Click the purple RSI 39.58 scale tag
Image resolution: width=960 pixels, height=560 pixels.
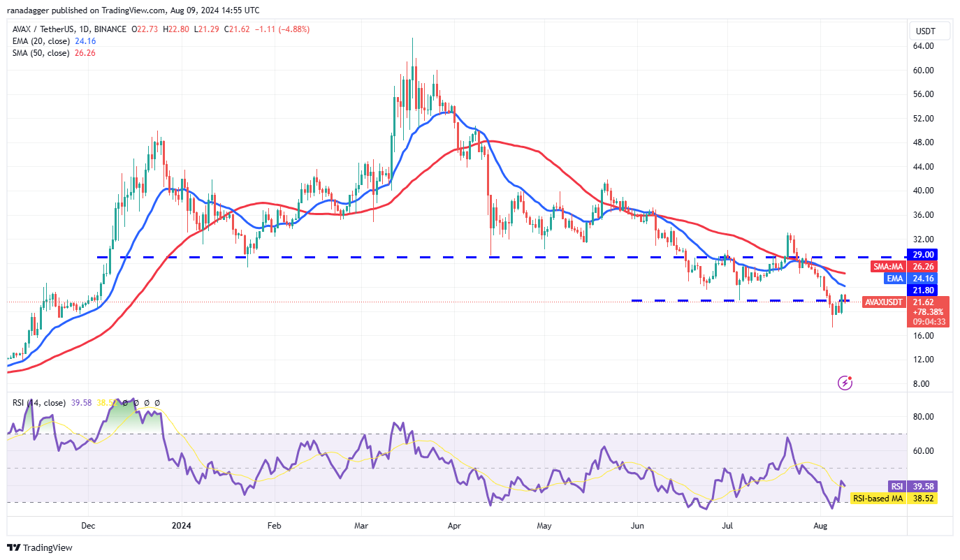tap(912, 486)
